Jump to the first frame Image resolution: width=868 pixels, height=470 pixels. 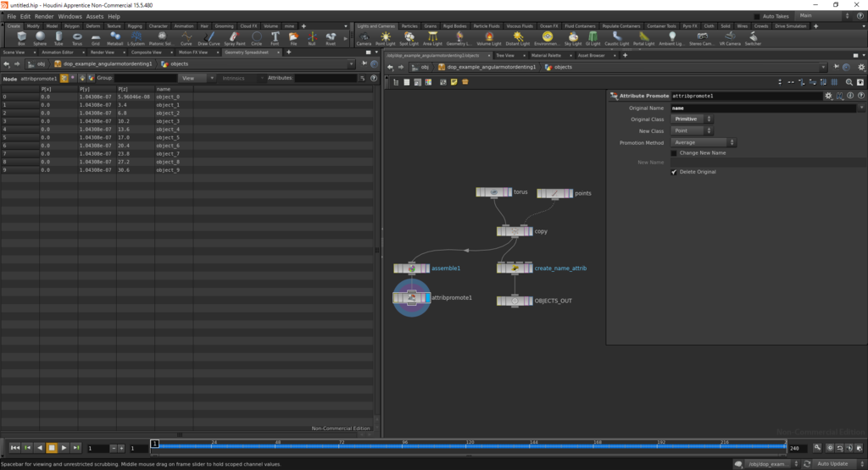click(15, 448)
